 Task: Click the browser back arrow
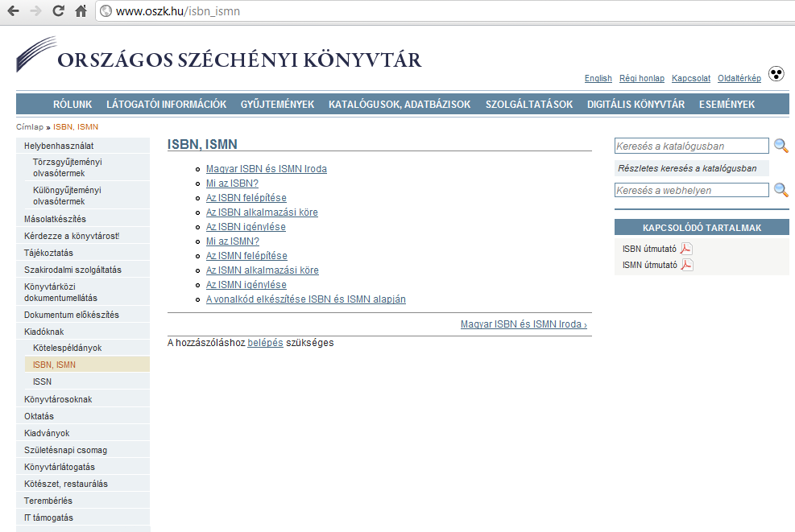(13, 10)
